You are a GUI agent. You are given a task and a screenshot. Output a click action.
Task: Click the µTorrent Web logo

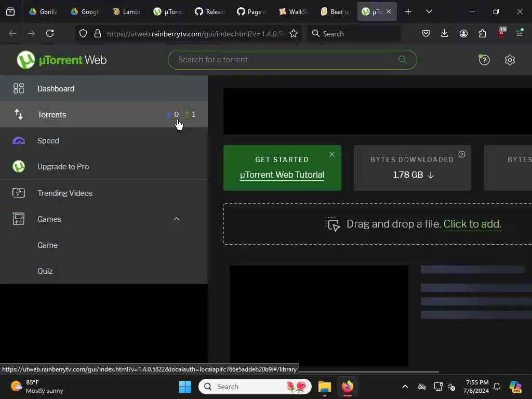61,60
